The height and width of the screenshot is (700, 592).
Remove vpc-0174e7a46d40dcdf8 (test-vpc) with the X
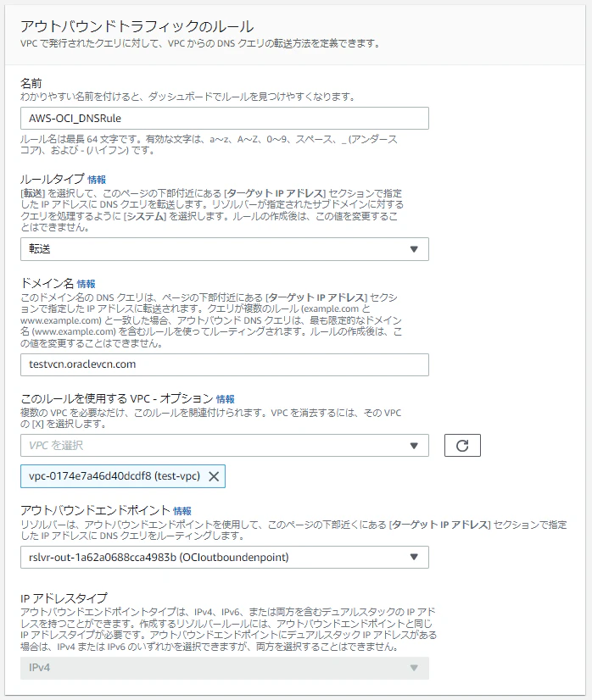pyautogui.click(x=214, y=476)
